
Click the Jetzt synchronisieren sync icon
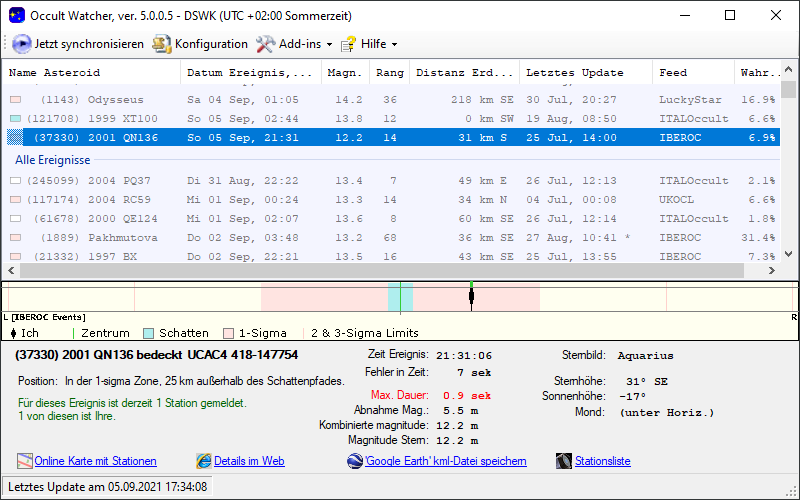(x=22, y=44)
